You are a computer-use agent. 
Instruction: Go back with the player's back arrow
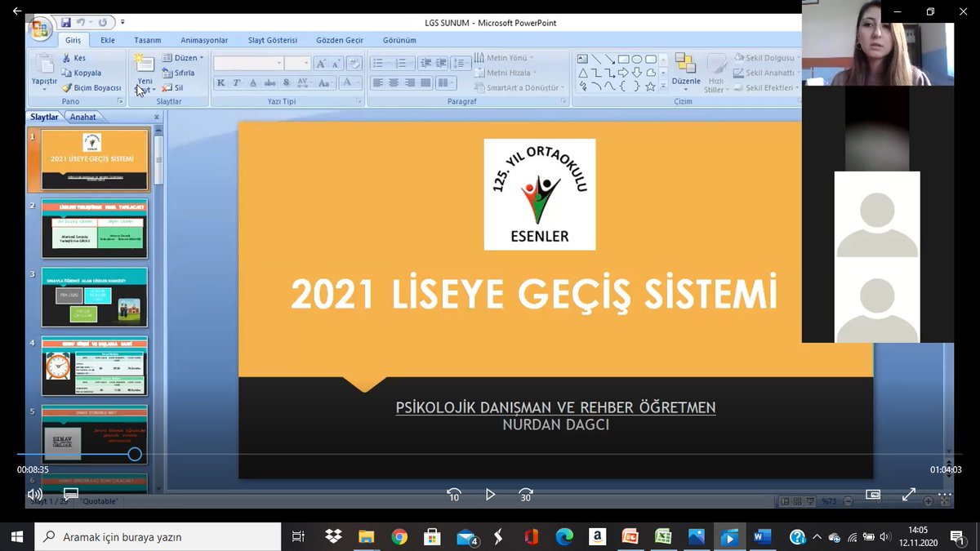17,11
